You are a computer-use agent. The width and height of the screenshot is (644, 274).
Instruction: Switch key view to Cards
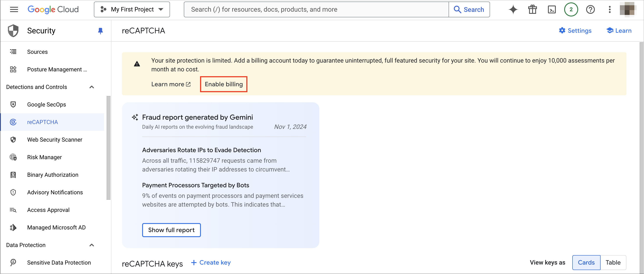[586, 263]
